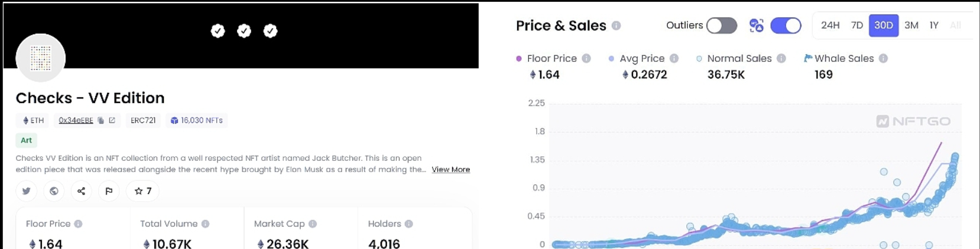Click info icon next to Total Volume

(205, 224)
